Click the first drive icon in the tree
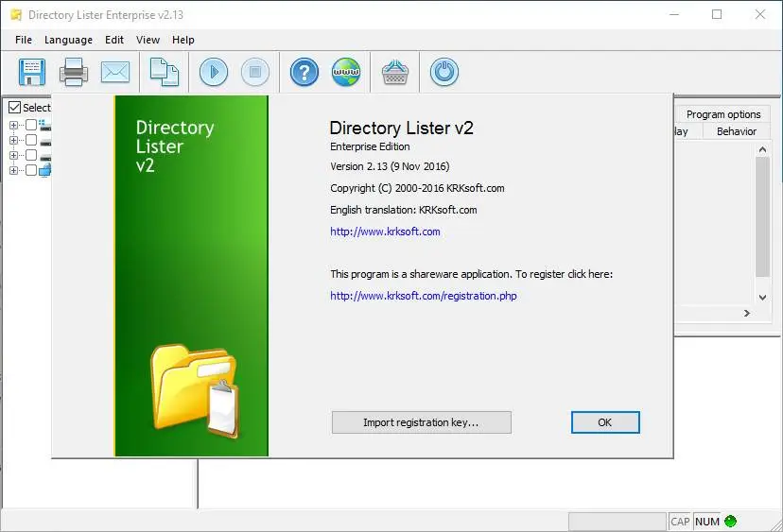783x532 pixels. 45,125
